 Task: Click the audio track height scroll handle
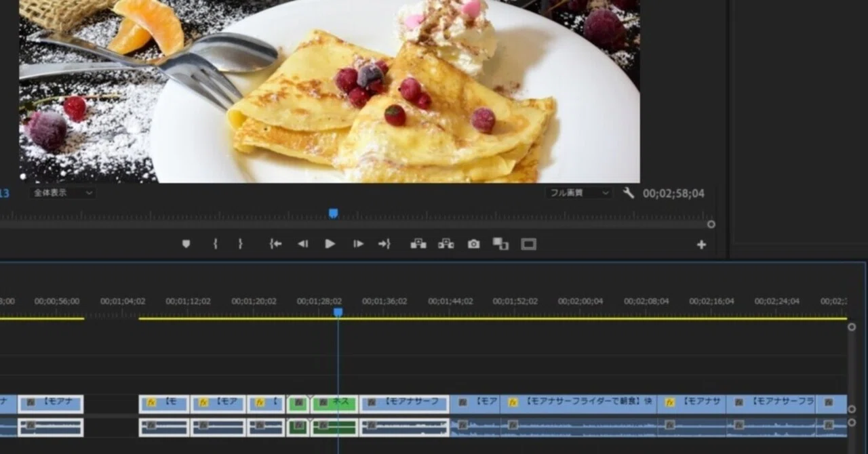tap(852, 421)
